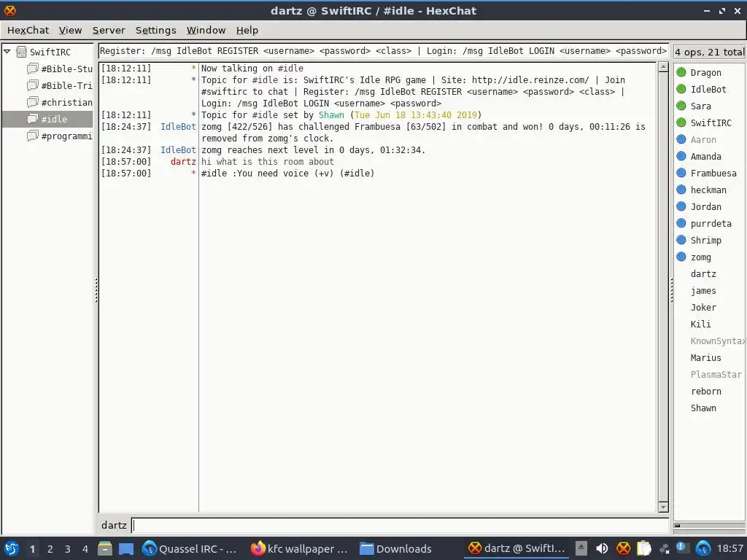Switch to Quassel IRC taskbar window
This screenshot has width=747, height=560.
coord(190,548)
